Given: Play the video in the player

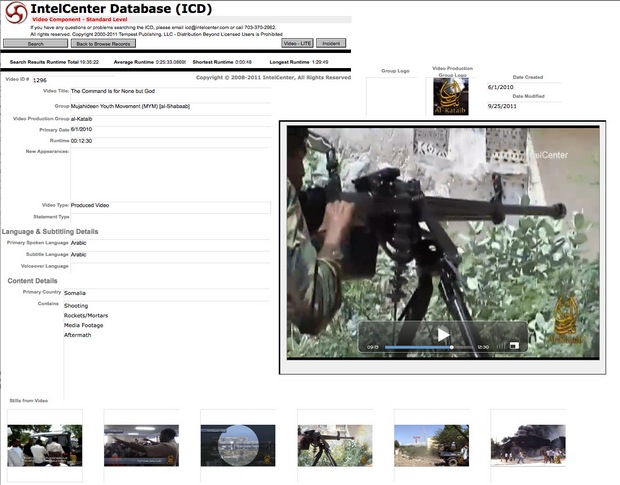Looking at the screenshot, I should pyautogui.click(x=443, y=334).
